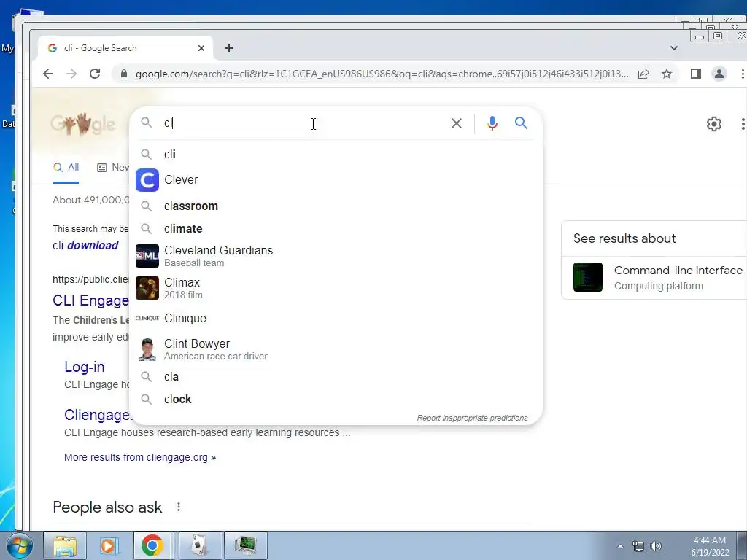
Task: Reload the current Google page
Action: pyautogui.click(x=95, y=74)
